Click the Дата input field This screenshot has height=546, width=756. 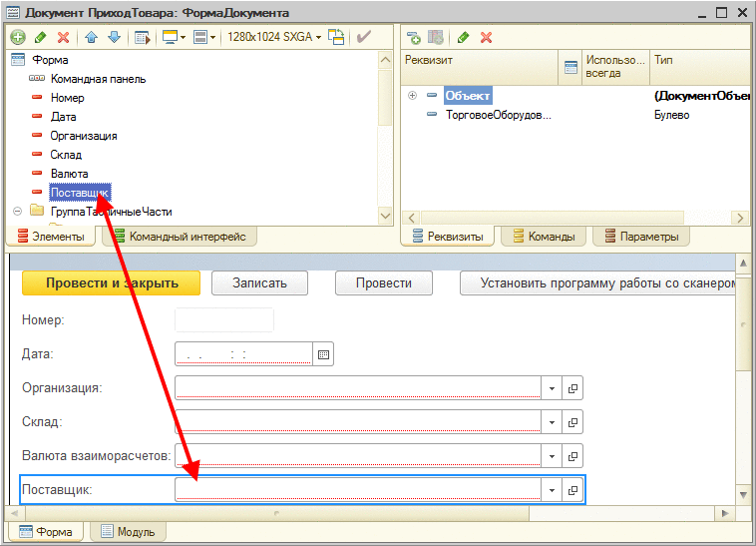click(244, 354)
